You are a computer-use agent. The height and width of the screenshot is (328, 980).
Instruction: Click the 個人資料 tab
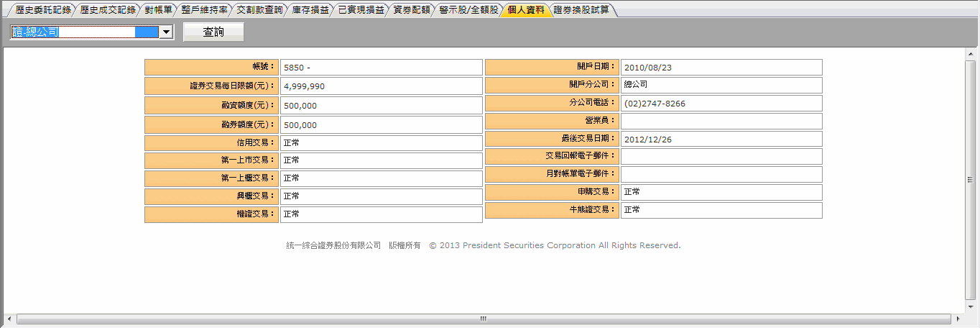pyautogui.click(x=525, y=10)
